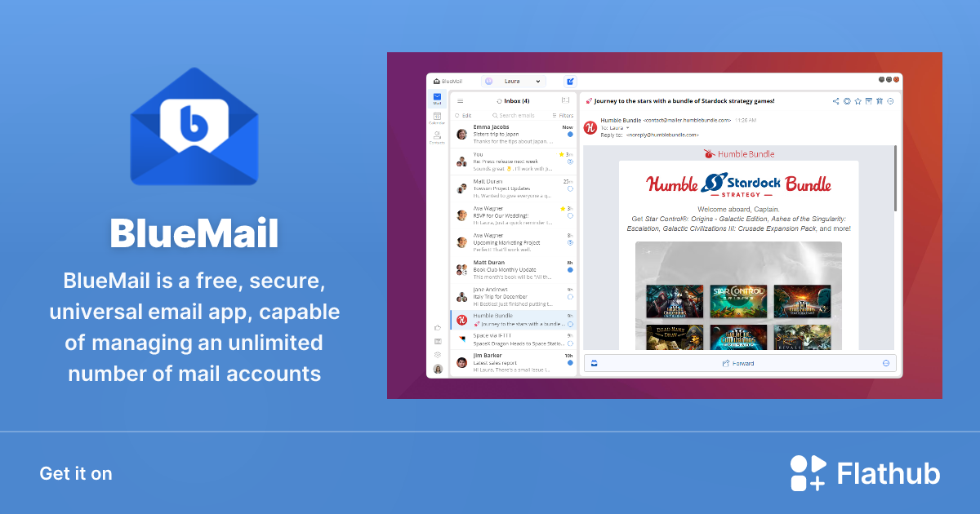980x514 pixels.
Task: Click the Search emails field
Action: click(516, 115)
